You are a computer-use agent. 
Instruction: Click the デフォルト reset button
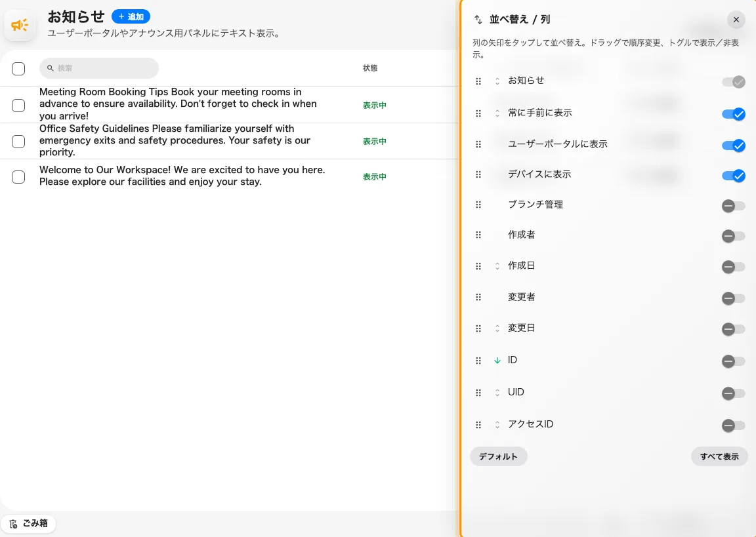point(498,456)
